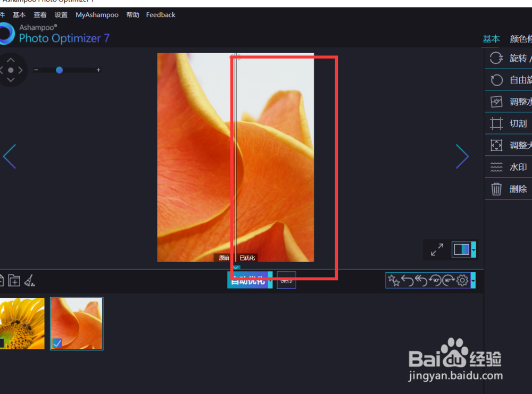The image size is (532, 394).
Task: Open the 查看 menu
Action: tap(40, 15)
